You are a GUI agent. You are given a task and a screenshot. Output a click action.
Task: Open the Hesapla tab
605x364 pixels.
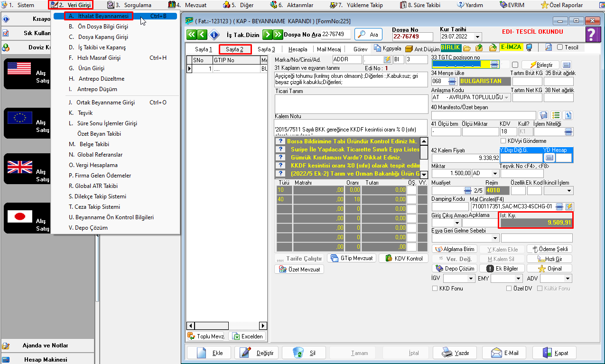298,49
